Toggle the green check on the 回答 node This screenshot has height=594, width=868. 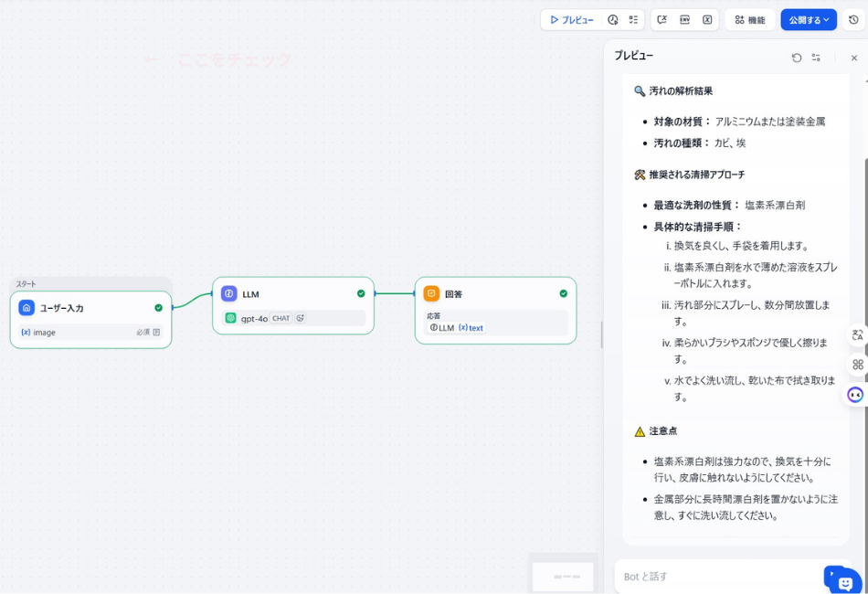tap(564, 293)
